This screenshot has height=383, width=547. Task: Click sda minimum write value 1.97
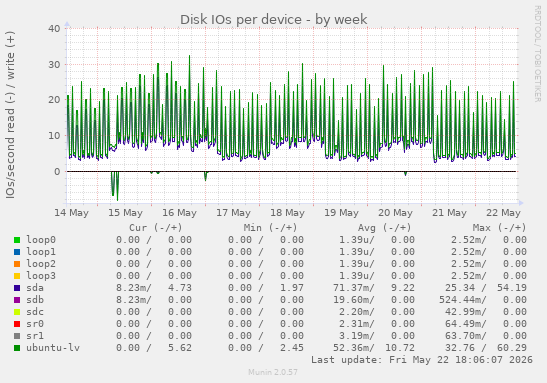coord(292,288)
